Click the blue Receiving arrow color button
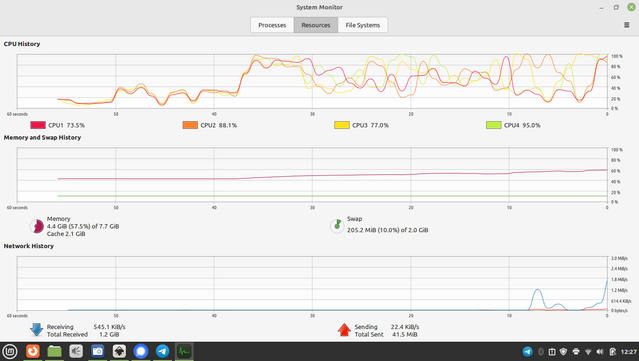This screenshot has width=639, height=361. click(36, 330)
